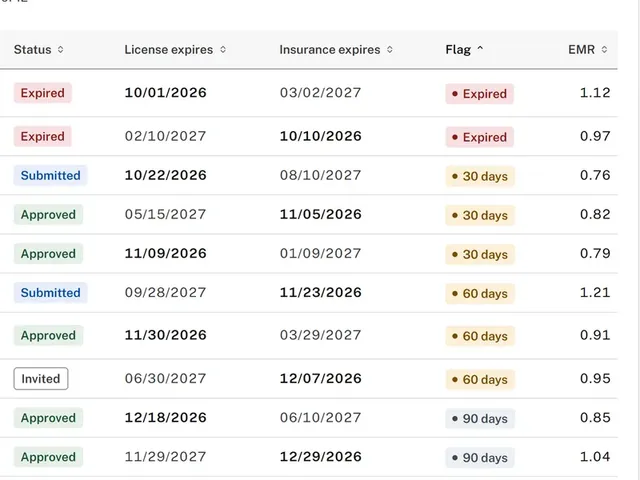Select the License expires header label
The image size is (640, 480).
coord(169,50)
